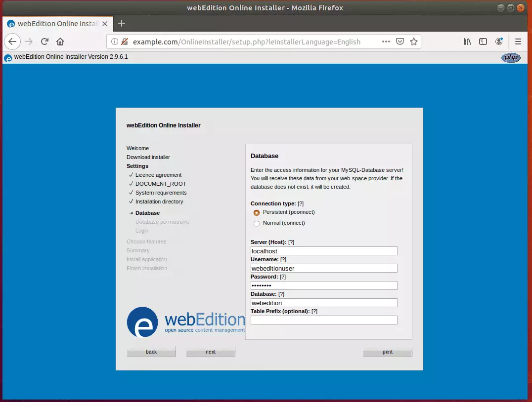Click the Firefox forward arrow
The height and width of the screenshot is (402, 532).
tap(29, 41)
